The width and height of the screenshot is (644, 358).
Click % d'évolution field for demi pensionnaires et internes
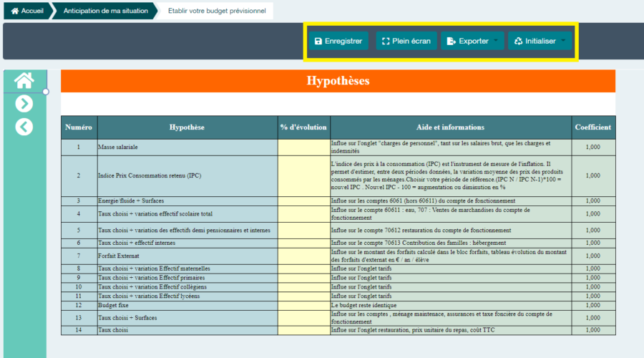304,231
